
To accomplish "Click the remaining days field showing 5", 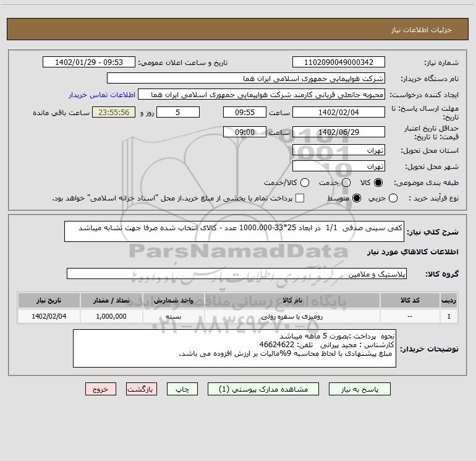I will click(178, 112).
